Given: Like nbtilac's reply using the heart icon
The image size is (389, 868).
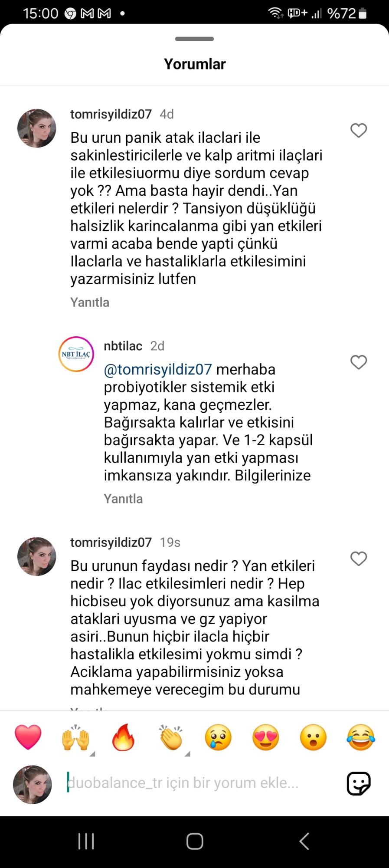Looking at the screenshot, I should point(358,362).
